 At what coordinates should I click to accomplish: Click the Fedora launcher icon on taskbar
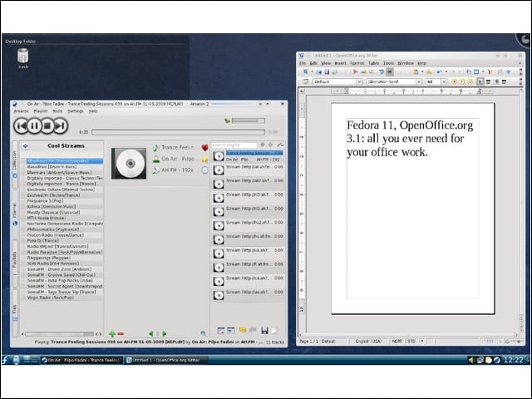(5, 360)
